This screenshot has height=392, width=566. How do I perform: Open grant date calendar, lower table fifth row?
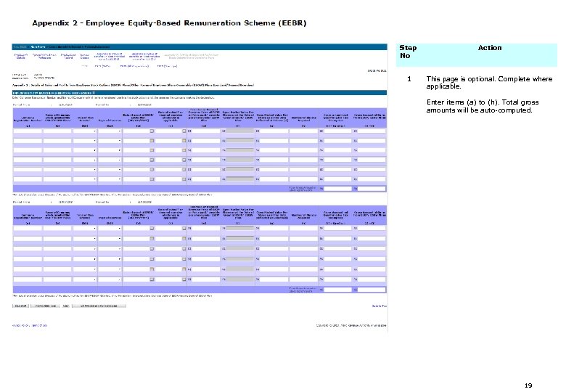tap(152, 269)
